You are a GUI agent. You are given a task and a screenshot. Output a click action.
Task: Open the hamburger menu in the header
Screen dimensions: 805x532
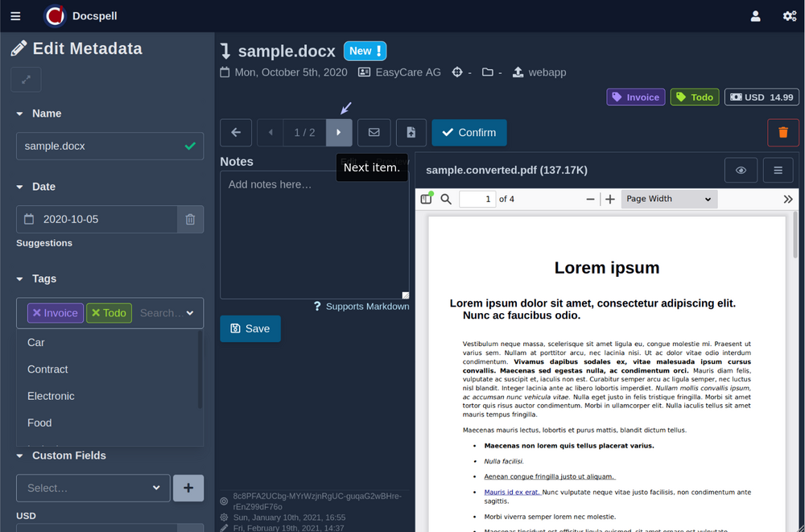16,16
